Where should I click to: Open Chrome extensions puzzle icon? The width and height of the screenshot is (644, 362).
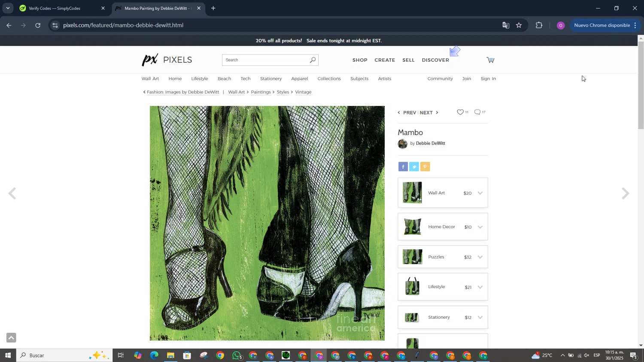point(539,25)
